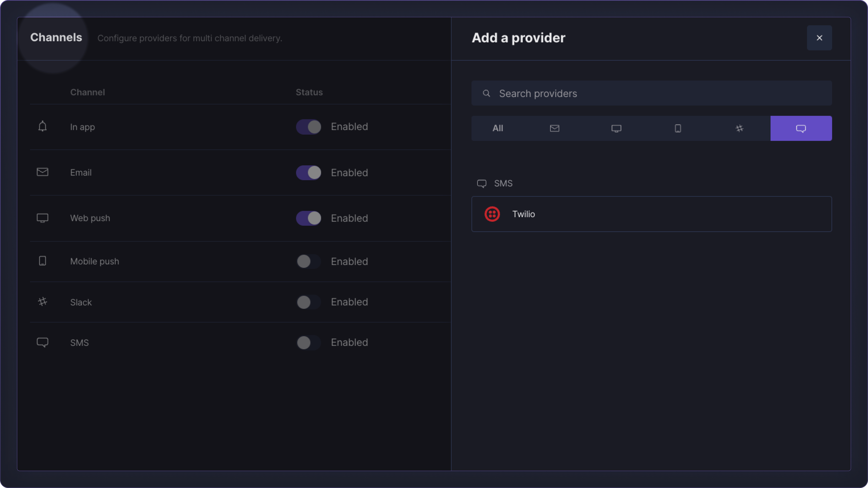
Task: Enable the Slack channel toggle
Action: (308, 302)
